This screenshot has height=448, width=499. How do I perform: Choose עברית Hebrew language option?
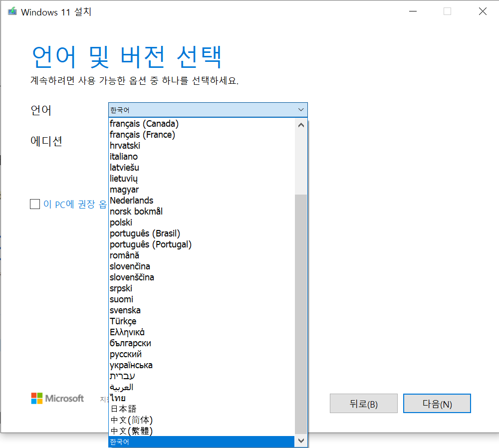click(x=202, y=376)
